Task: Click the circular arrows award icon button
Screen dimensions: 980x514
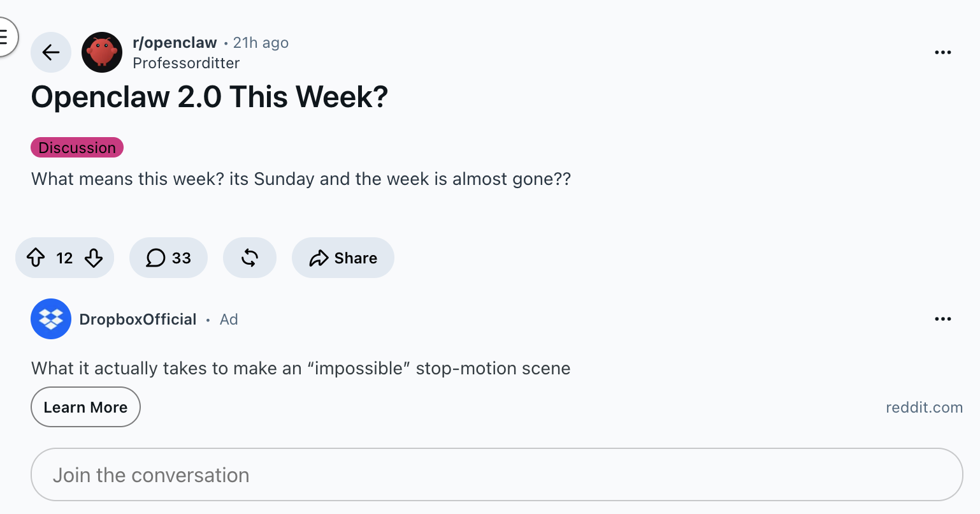Action: click(x=250, y=258)
